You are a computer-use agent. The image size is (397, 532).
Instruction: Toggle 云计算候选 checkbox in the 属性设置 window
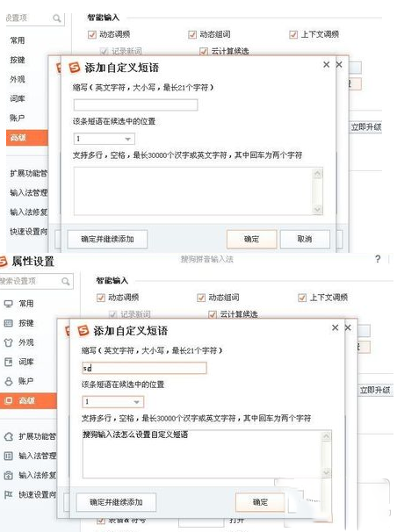pyautogui.click(x=213, y=314)
